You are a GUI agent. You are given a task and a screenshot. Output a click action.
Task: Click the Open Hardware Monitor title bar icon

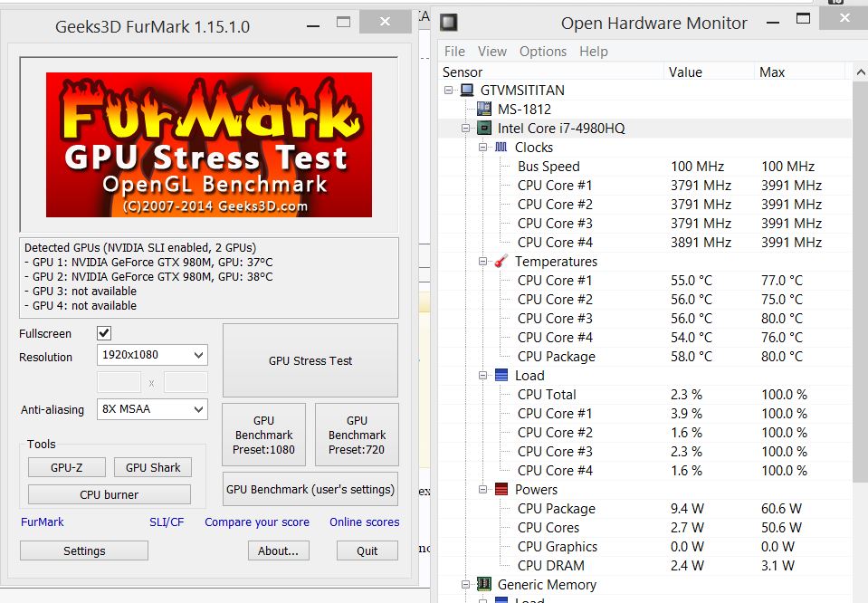(x=448, y=23)
